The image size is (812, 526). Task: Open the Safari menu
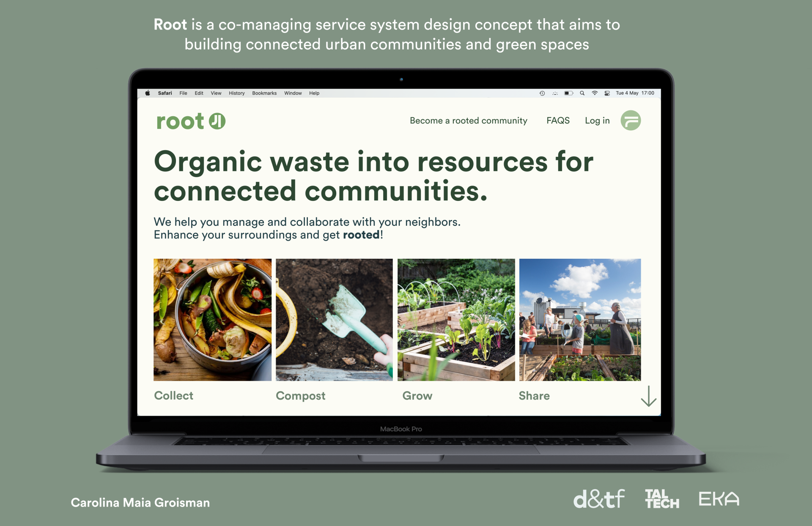click(165, 93)
